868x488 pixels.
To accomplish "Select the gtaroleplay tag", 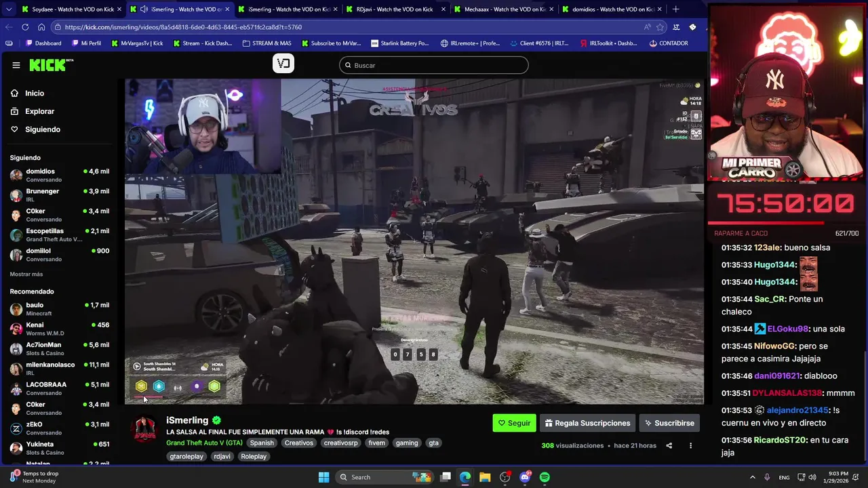I will (x=186, y=456).
